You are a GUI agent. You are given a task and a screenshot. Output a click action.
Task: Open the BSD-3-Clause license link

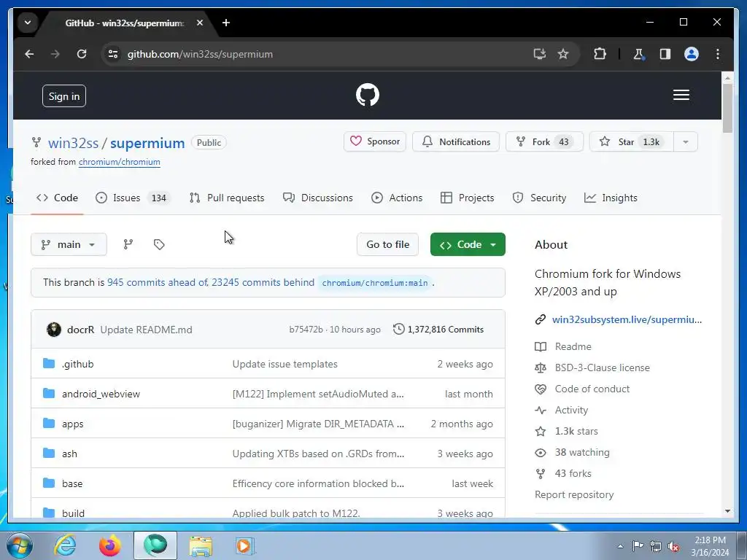[x=602, y=367]
